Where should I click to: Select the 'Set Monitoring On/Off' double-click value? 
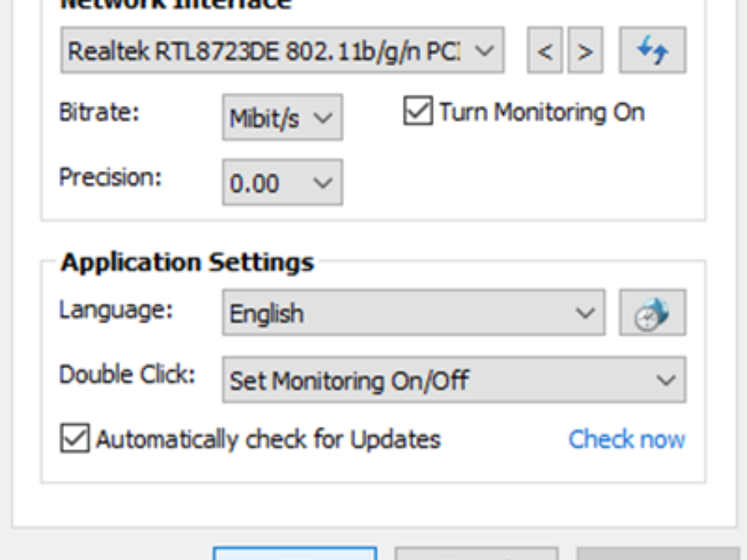[x=349, y=380]
